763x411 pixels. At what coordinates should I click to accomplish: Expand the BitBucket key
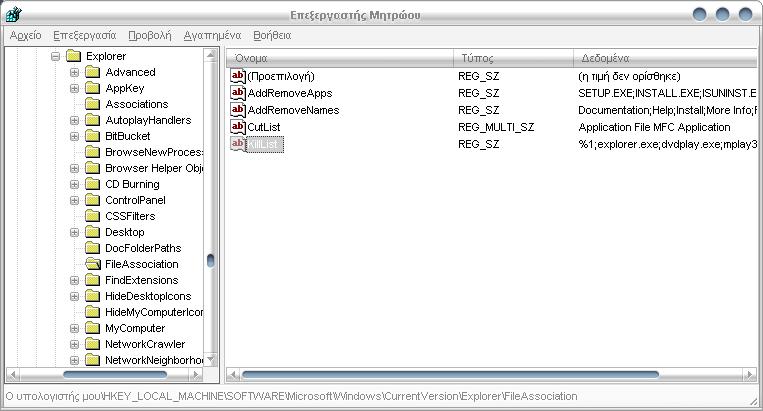[x=74, y=137]
